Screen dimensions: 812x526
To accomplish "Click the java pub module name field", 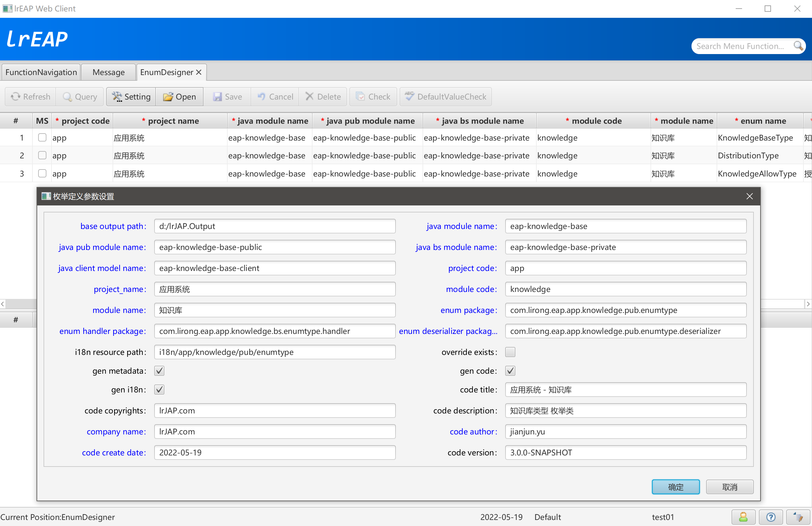I will click(275, 247).
